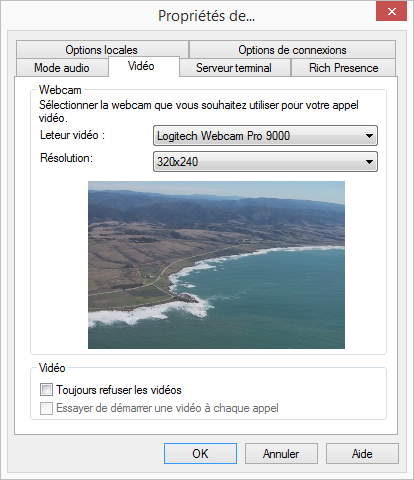Confirm settings with the OK button

(x=200, y=454)
